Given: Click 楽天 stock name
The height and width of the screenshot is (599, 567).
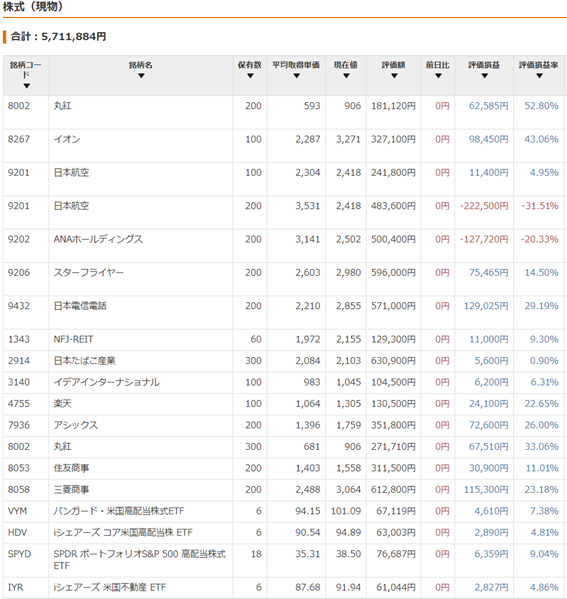Looking at the screenshot, I should [62, 403].
